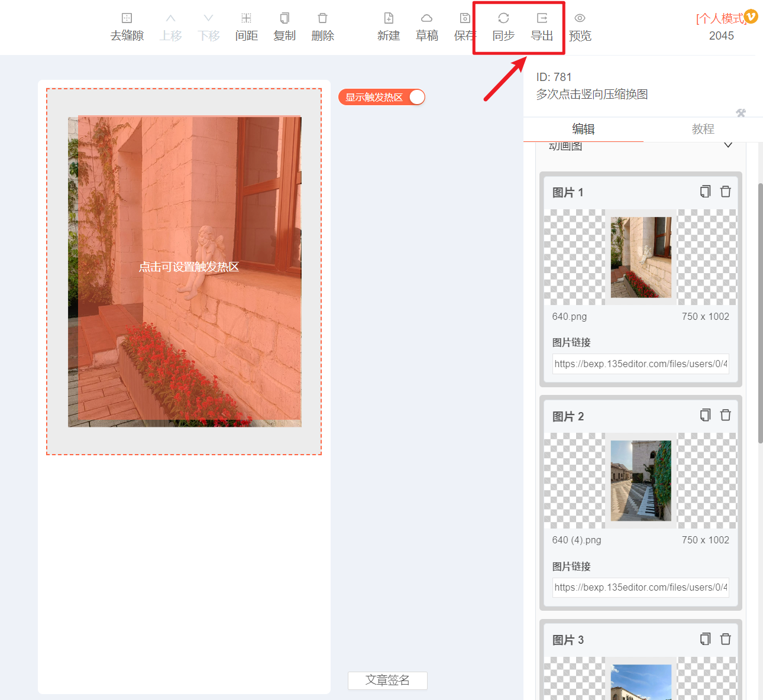Click the 750 x 1002 size of 640 (4).png
The width and height of the screenshot is (763, 700).
(x=706, y=540)
